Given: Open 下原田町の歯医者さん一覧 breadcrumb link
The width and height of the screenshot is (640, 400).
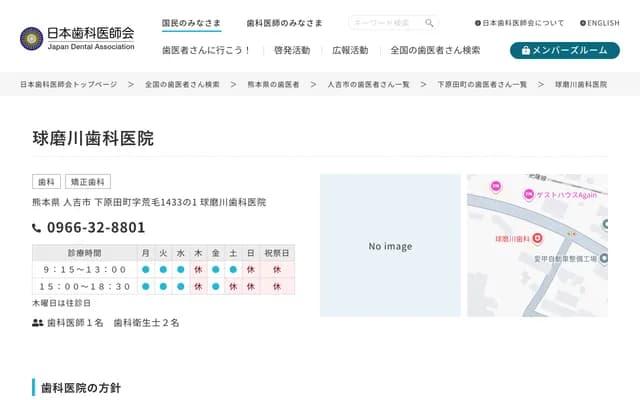Looking at the screenshot, I should (482, 85).
